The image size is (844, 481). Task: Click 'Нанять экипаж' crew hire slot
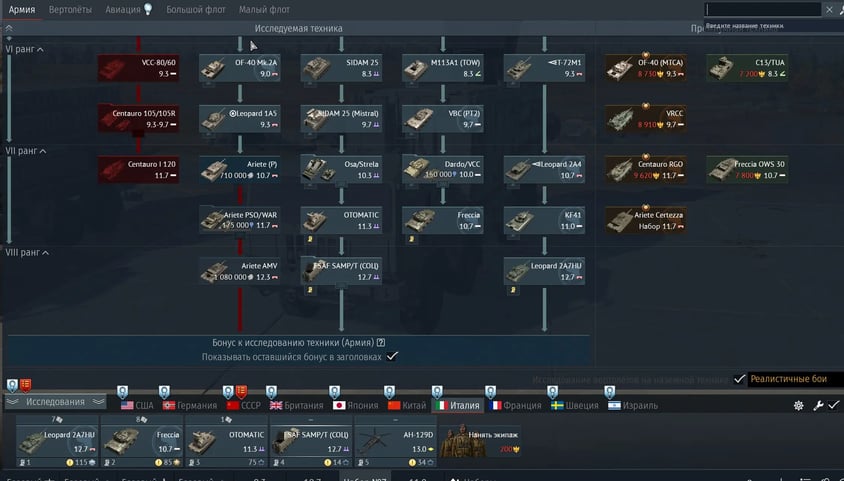[480, 441]
